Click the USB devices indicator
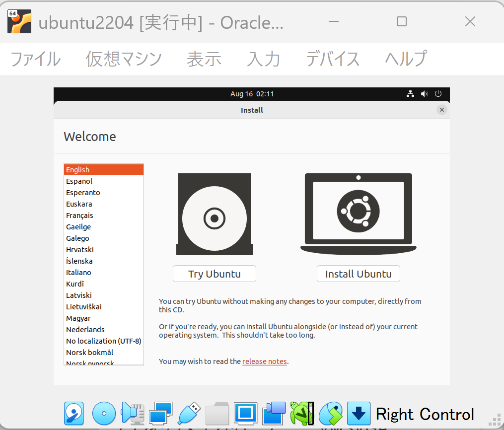The image size is (504, 430). (x=189, y=413)
